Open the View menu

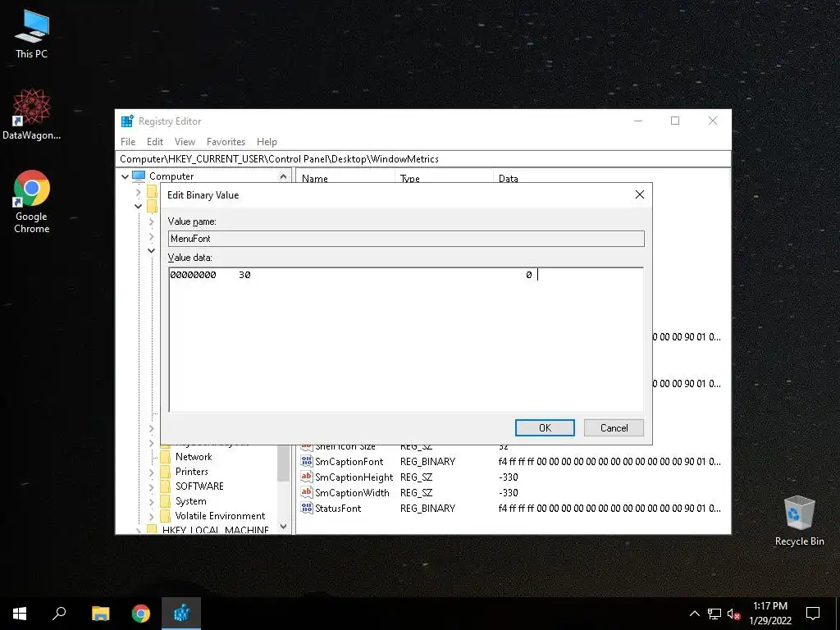[185, 141]
